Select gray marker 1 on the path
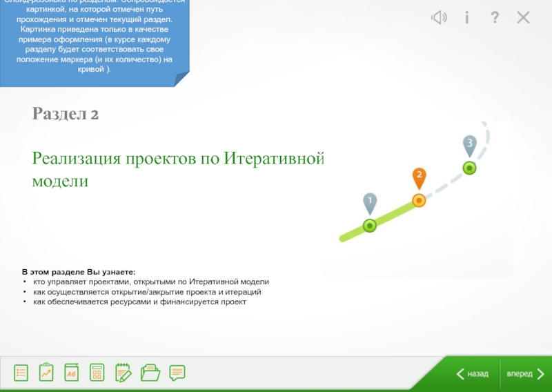 370,203
